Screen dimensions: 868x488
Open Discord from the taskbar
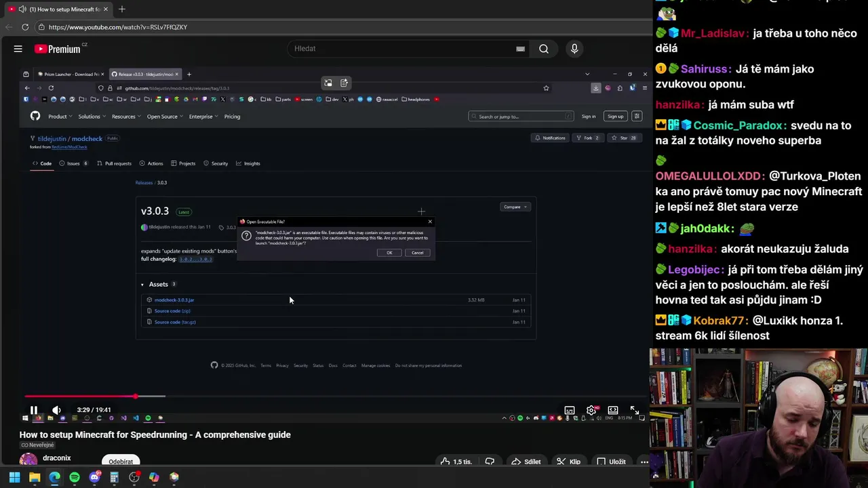94,477
